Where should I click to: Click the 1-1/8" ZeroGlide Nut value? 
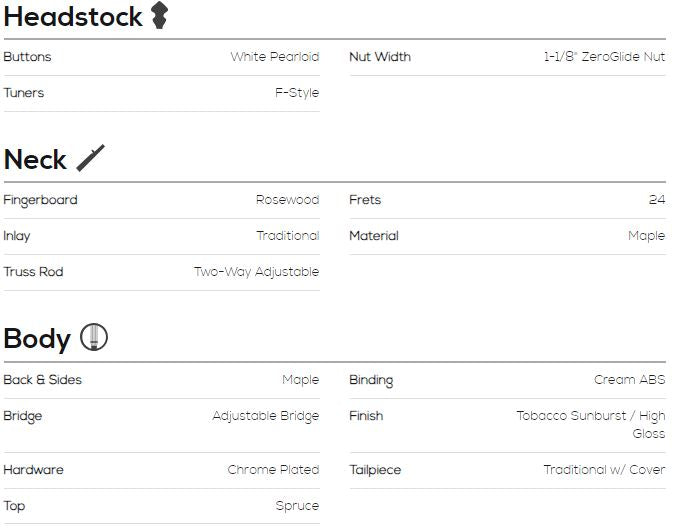click(604, 57)
